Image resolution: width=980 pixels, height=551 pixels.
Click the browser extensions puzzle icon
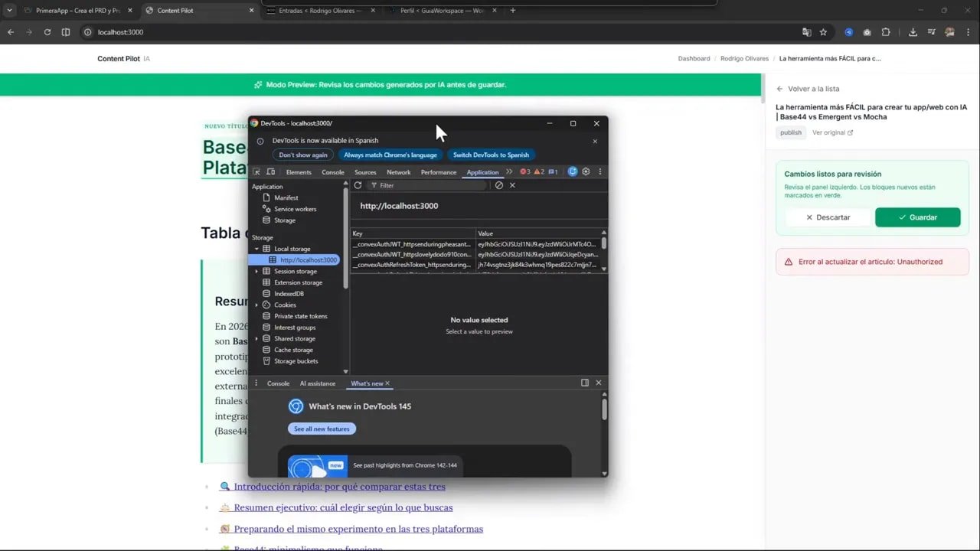(886, 32)
